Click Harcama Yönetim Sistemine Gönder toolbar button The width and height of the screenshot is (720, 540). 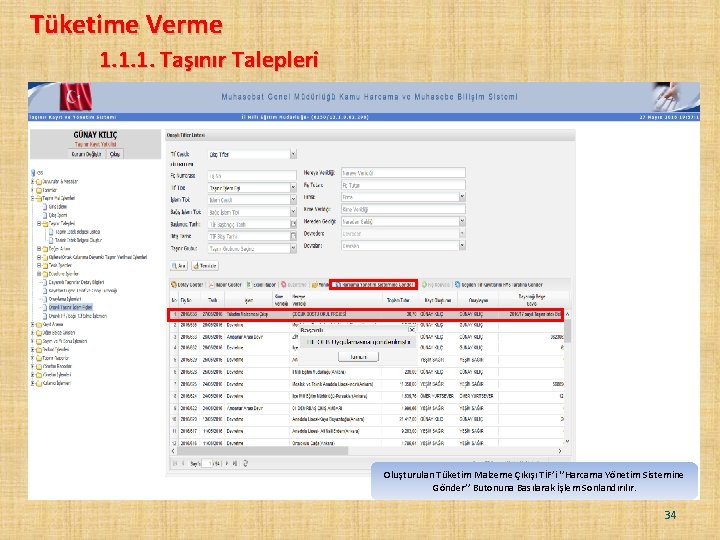[x=373, y=285]
